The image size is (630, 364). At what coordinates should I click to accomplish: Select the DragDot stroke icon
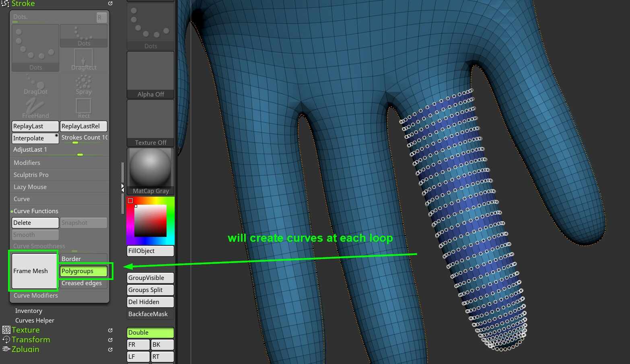[35, 84]
